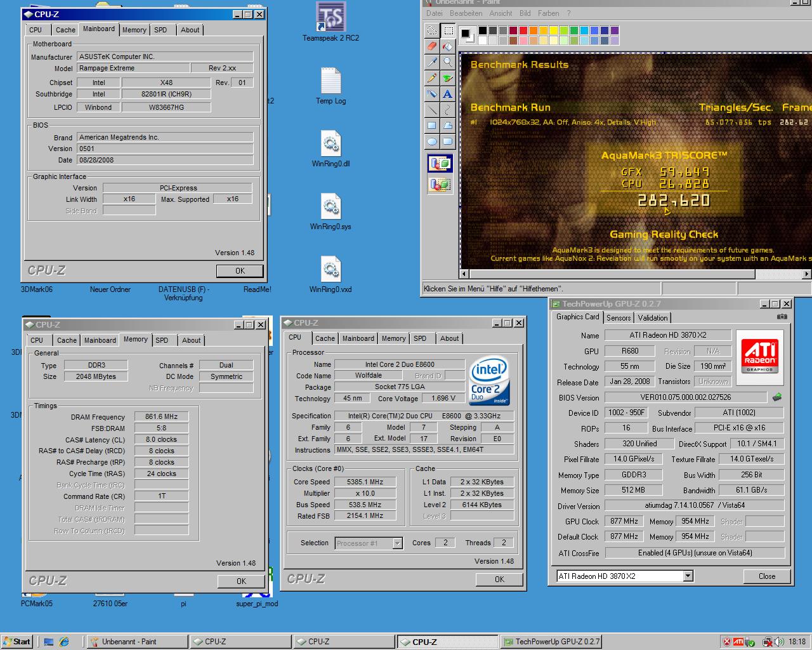Pick the Eraser tool in Paint

click(432, 46)
